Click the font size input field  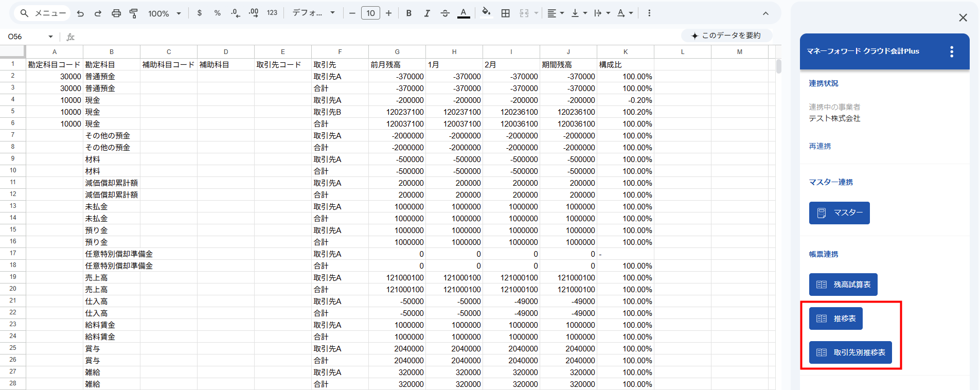[x=370, y=13]
